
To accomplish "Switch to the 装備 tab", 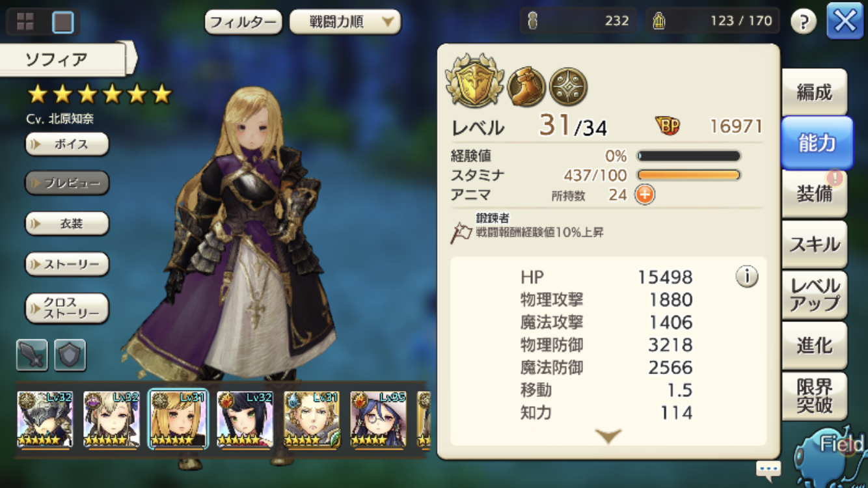I will click(815, 194).
